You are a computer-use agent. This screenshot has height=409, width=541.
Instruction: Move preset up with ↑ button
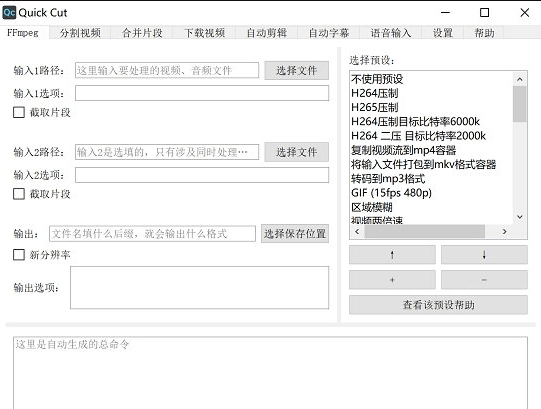point(392,255)
